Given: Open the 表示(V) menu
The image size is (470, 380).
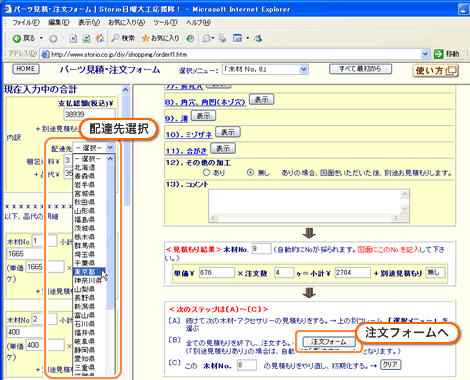Looking at the screenshot, I should point(89,23).
